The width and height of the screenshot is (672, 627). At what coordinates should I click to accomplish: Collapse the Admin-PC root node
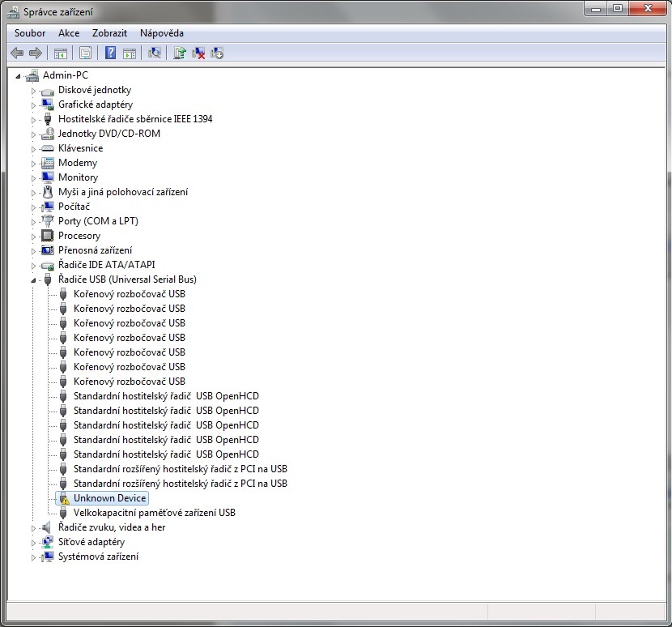pos(18,76)
